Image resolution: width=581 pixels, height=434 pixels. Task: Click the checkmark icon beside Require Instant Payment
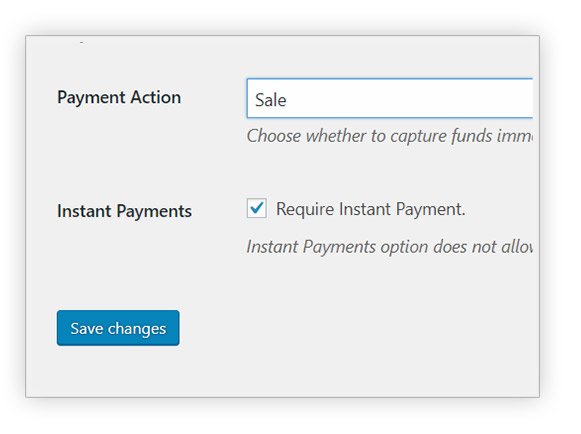tap(257, 208)
